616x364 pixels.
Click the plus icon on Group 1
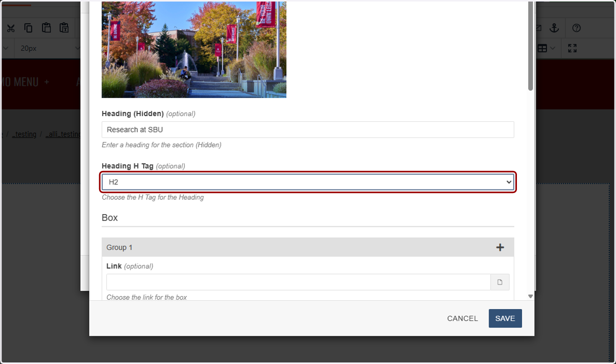point(500,247)
